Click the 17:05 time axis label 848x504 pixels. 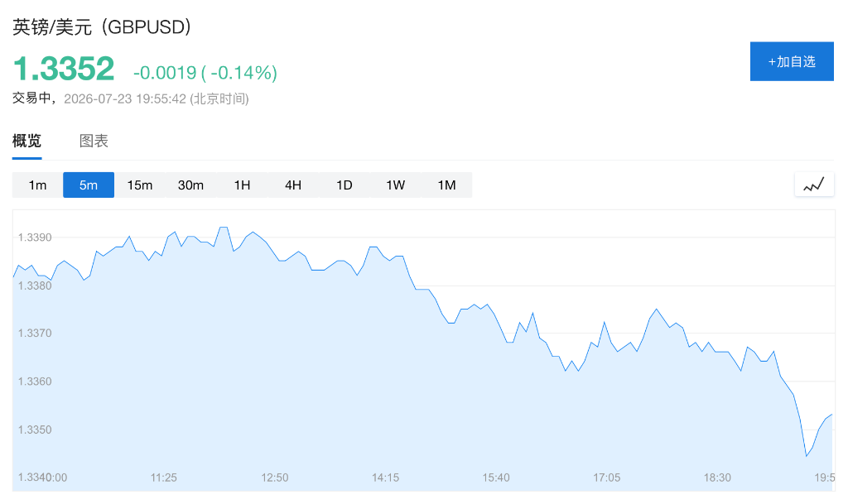click(607, 478)
